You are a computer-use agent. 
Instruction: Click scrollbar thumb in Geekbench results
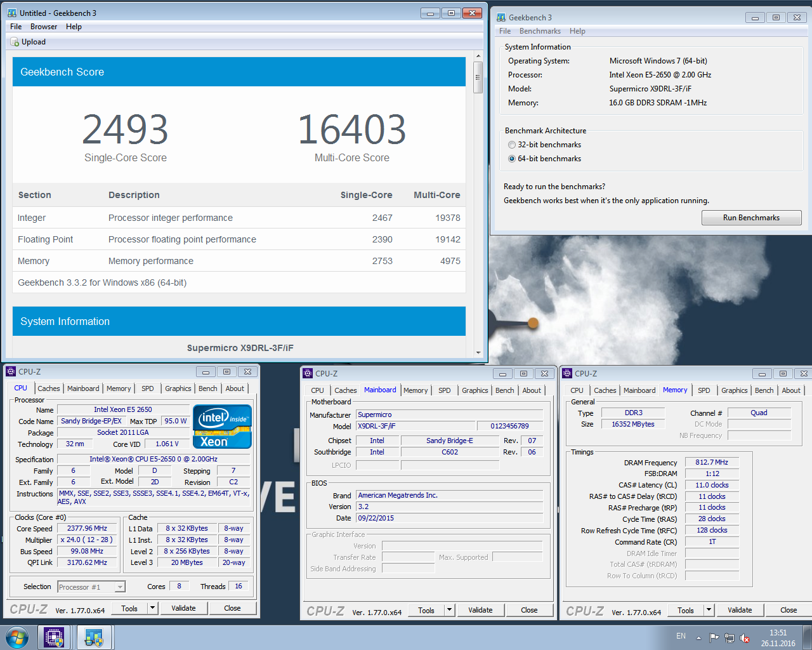478,78
